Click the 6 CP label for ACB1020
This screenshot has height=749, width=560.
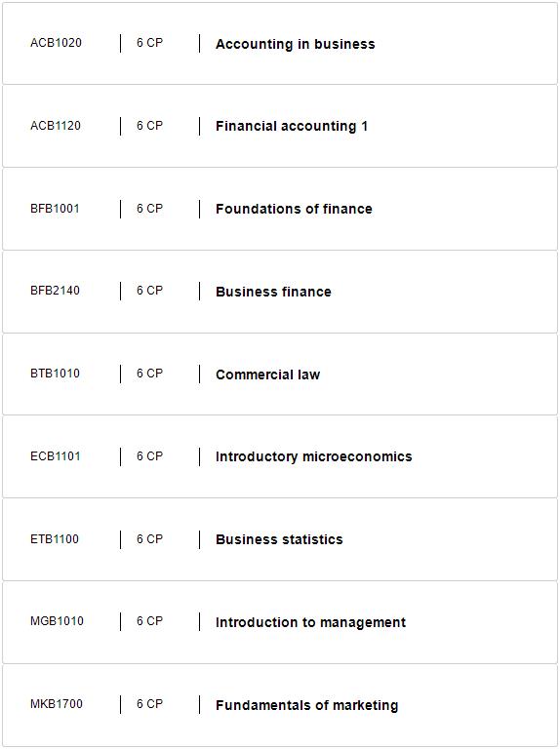[149, 43]
